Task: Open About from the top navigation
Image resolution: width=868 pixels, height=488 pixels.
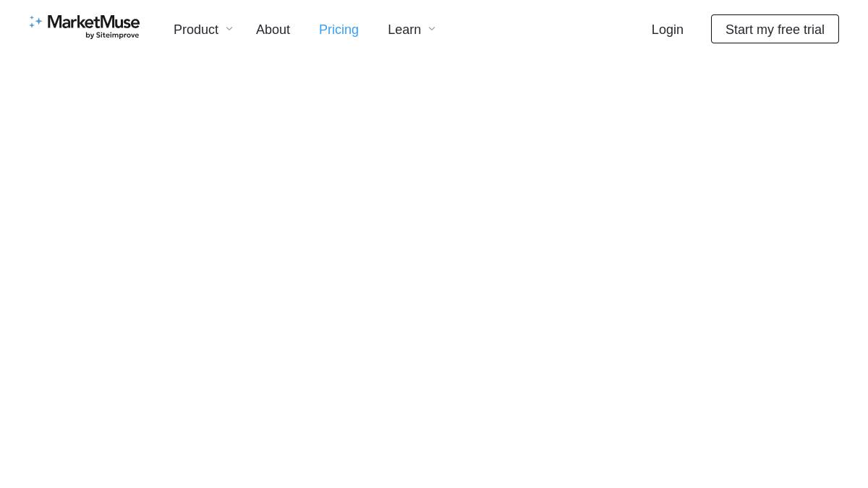Action: (273, 30)
